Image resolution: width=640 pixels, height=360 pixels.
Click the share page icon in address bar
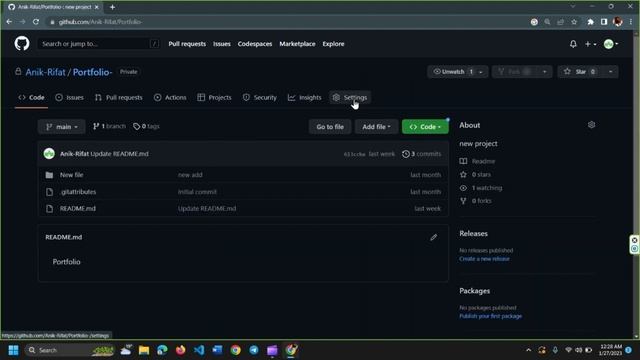pyautogui.click(x=561, y=22)
